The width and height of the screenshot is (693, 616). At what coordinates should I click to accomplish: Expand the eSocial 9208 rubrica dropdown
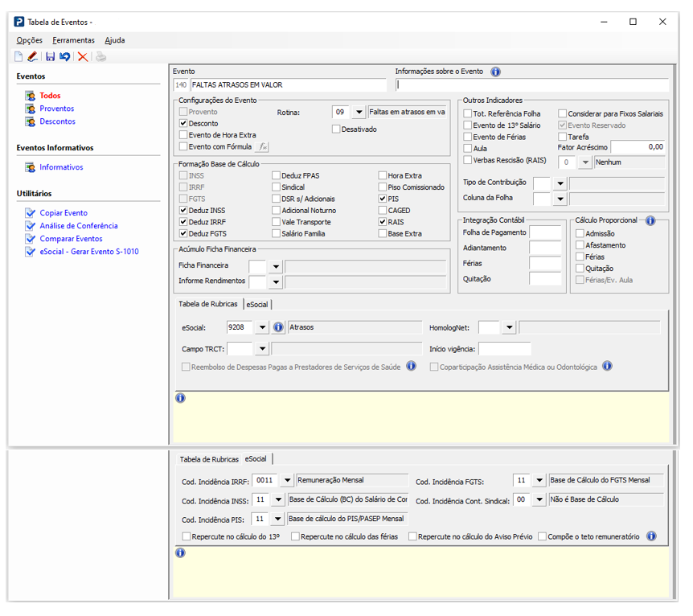[263, 327]
